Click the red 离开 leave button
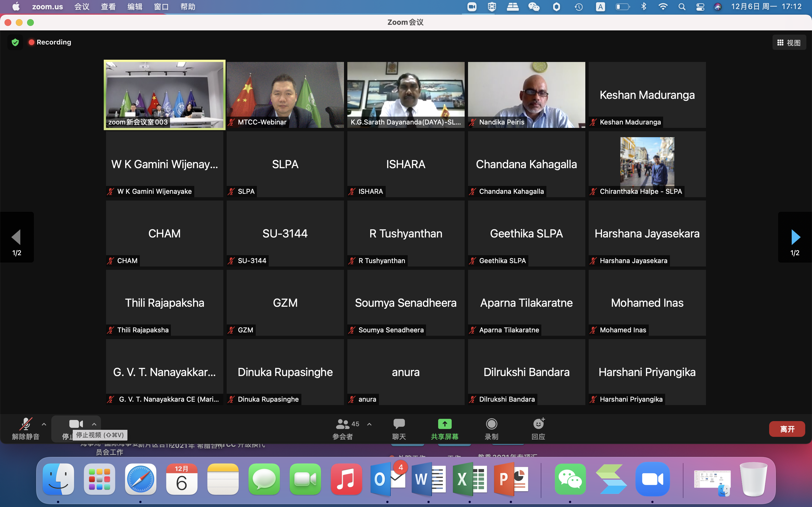 coord(787,429)
